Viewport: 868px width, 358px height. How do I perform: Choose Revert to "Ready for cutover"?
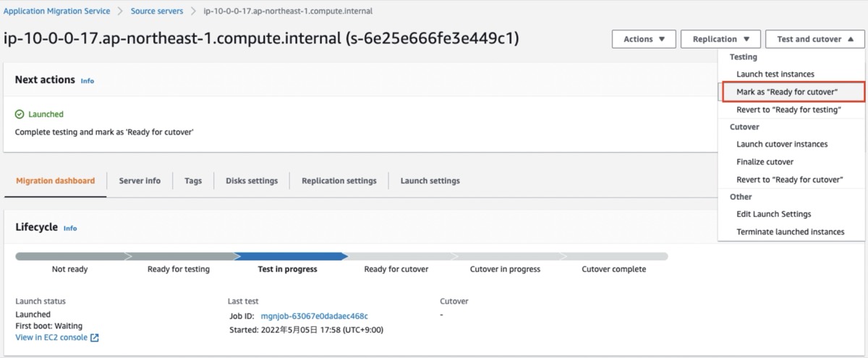(x=789, y=179)
